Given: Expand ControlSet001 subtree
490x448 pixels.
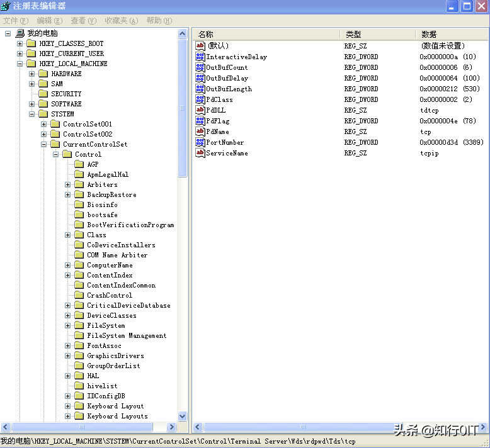Looking at the screenshot, I should (43, 124).
